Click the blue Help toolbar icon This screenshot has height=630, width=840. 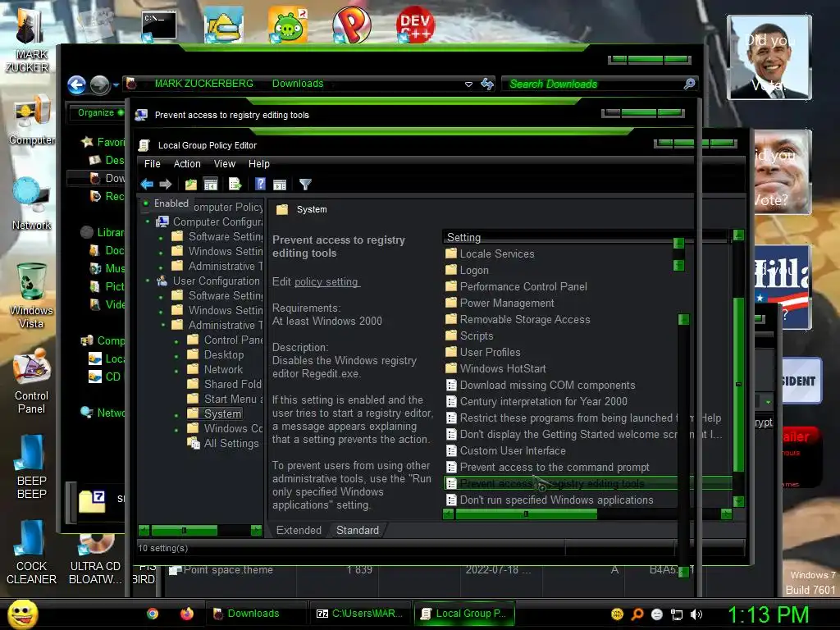[x=260, y=185]
